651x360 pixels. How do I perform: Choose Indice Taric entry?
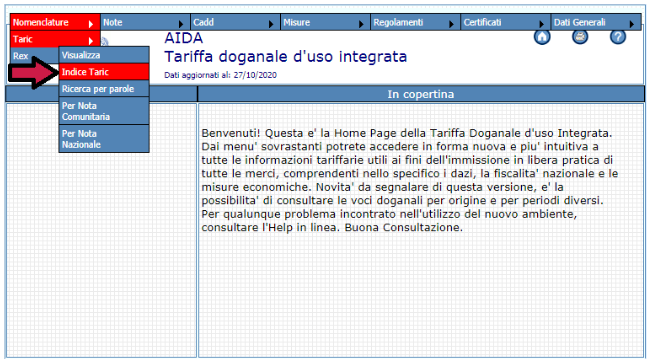click(x=104, y=72)
